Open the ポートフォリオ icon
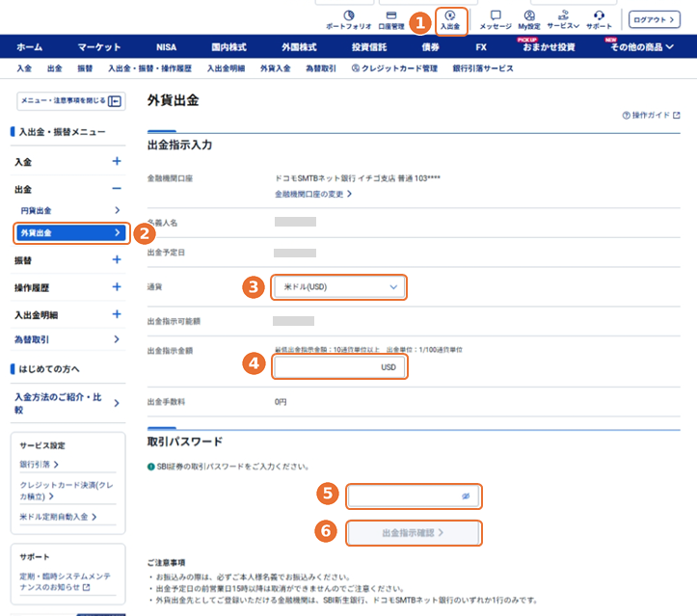Screen dimensions: 697x616 tap(349, 20)
